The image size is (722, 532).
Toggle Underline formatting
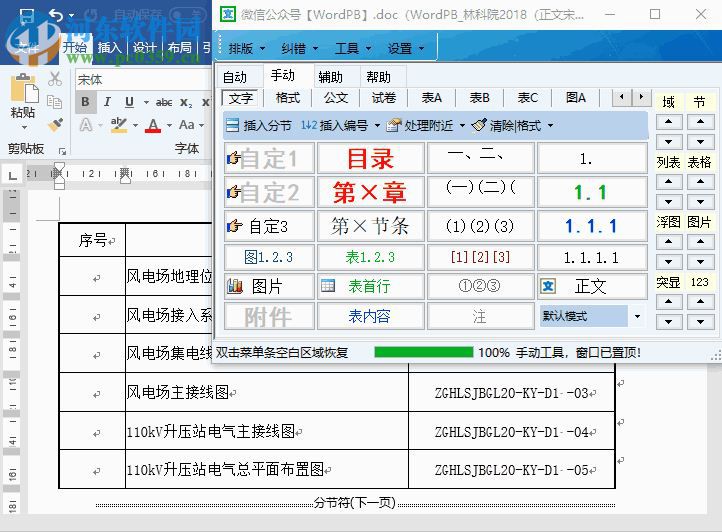[129, 102]
